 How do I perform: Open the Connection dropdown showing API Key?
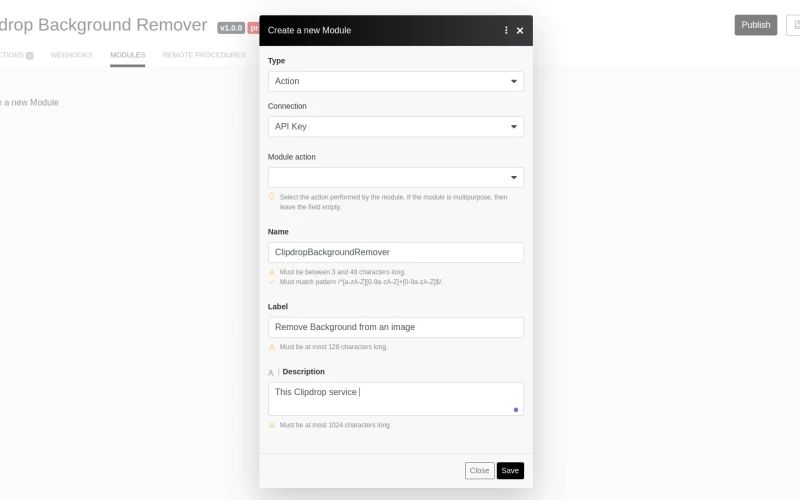395,127
